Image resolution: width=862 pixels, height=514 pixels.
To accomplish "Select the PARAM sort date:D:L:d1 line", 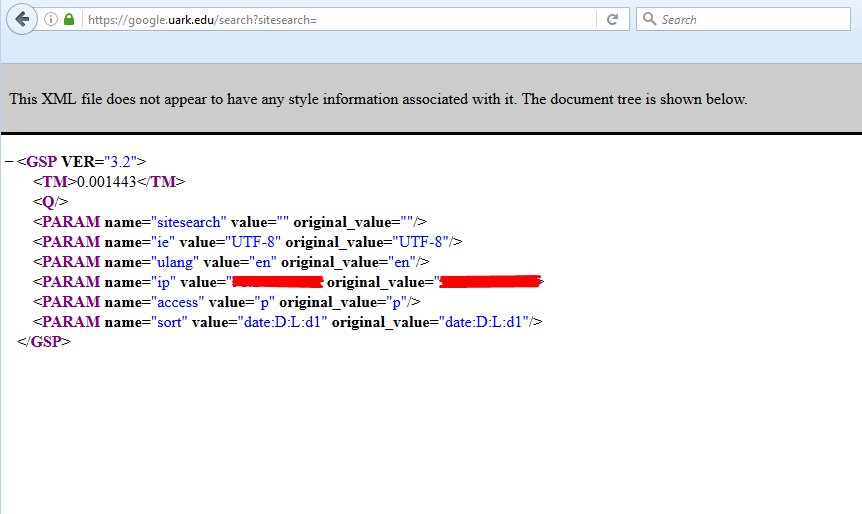I will (x=288, y=322).
